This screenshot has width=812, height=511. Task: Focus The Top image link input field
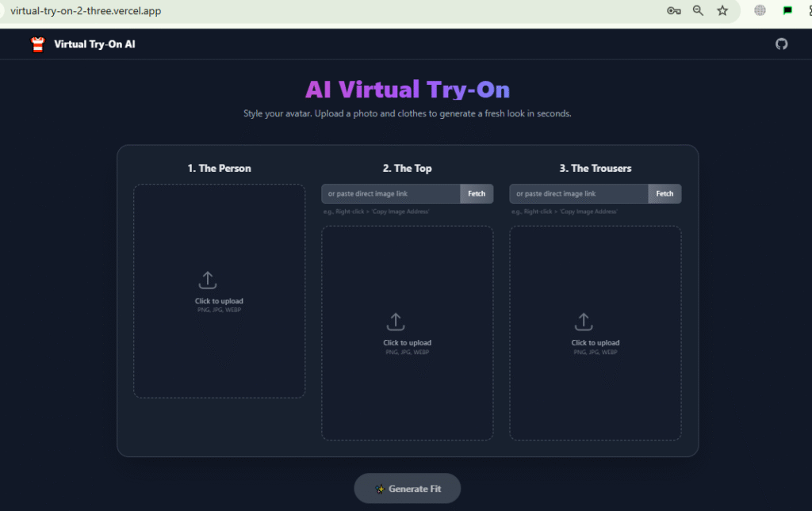(391, 194)
